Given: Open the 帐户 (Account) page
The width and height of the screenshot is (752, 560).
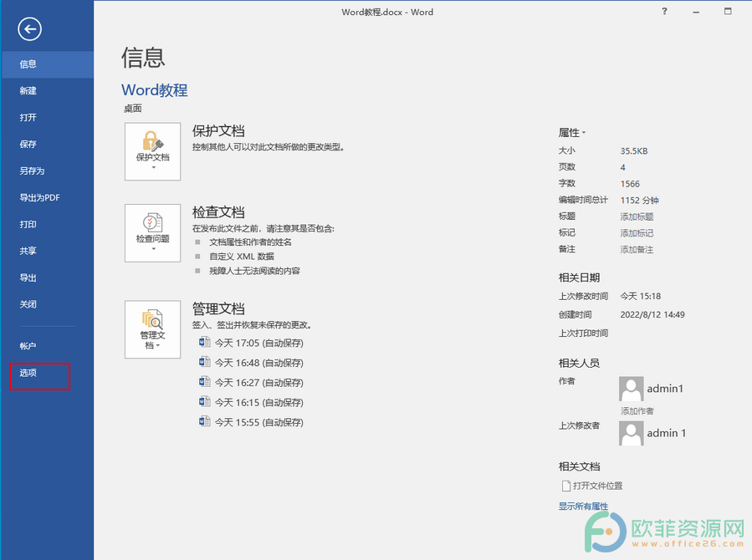Looking at the screenshot, I should pyautogui.click(x=48, y=346).
